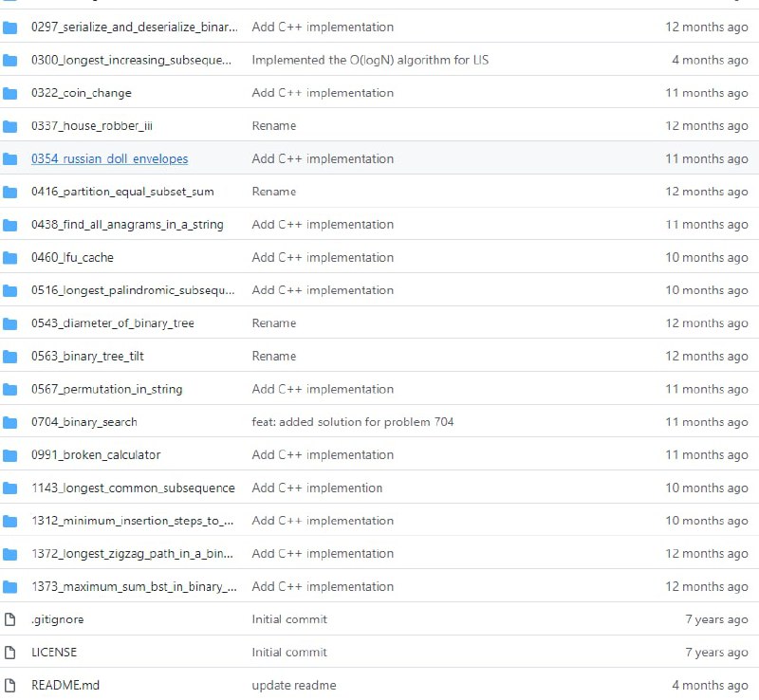Click folder icon next to 0991_broken_calculator
Screen dimensions: 759x700
coord(10,455)
